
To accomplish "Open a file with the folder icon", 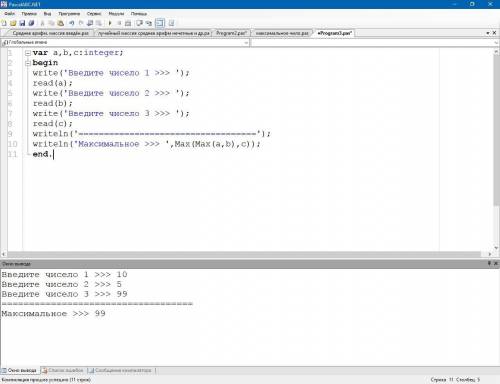I will pos(13,23).
